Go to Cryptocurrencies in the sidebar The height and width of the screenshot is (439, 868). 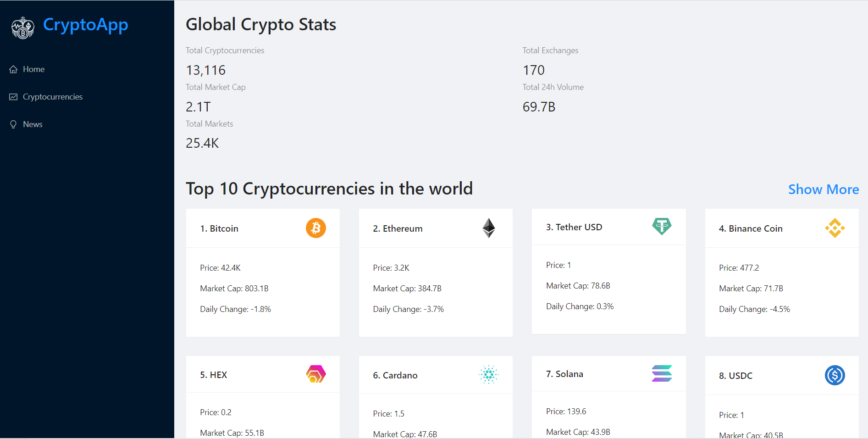tap(52, 97)
